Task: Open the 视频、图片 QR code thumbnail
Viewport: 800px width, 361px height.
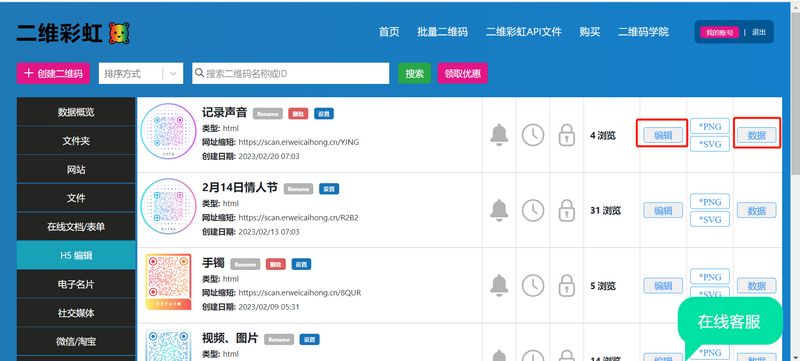Action: click(168, 345)
